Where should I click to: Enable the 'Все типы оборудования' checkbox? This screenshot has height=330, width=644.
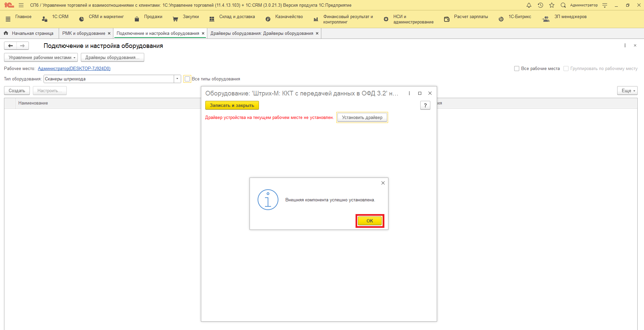point(187,79)
